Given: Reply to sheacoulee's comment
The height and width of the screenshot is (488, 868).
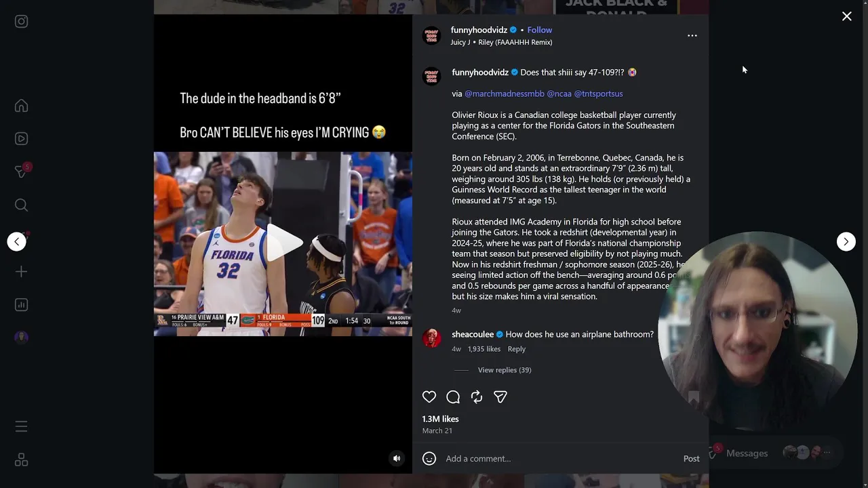Looking at the screenshot, I should (517, 349).
